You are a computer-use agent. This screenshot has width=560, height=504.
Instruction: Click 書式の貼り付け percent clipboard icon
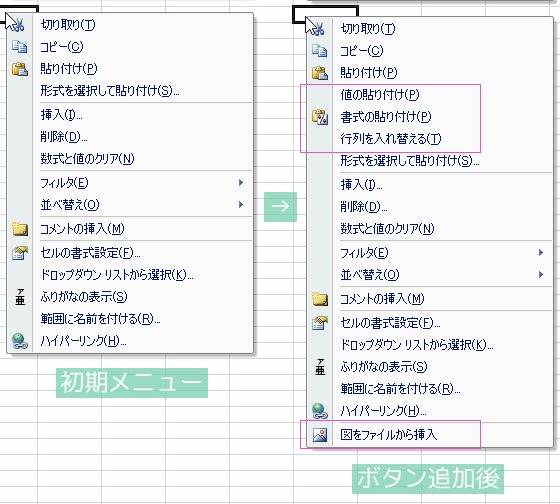point(320,117)
